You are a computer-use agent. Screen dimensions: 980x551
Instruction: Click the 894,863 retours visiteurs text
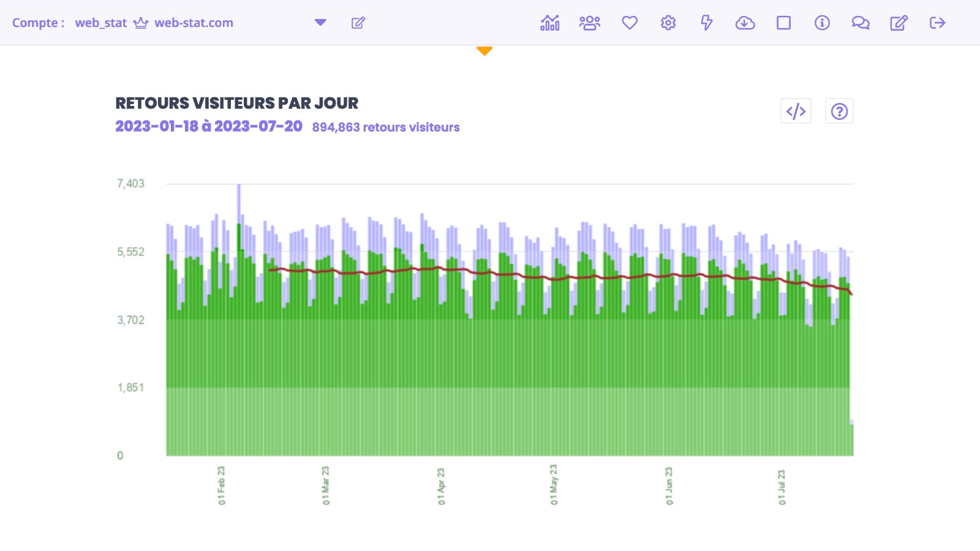tap(386, 127)
